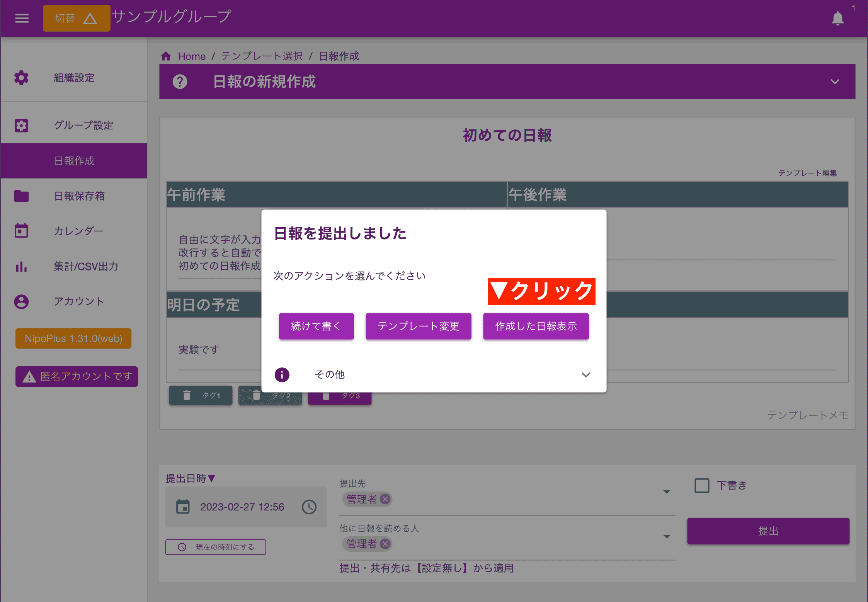Image resolution: width=868 pixels, height=602 pixels.
Task: Open 日報保存箱 folder icon
Action: (21, 196)
